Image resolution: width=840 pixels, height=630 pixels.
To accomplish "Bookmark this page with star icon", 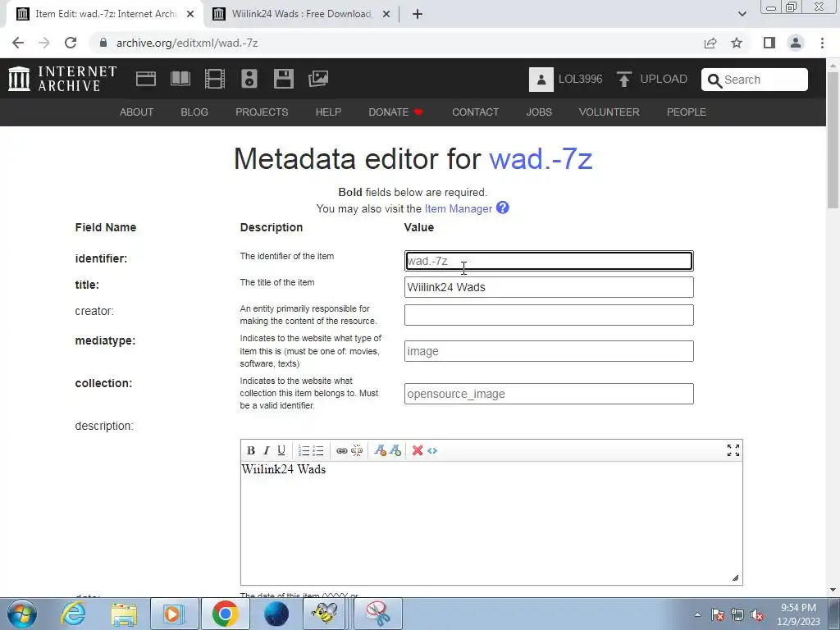I will tap(737, 43).
